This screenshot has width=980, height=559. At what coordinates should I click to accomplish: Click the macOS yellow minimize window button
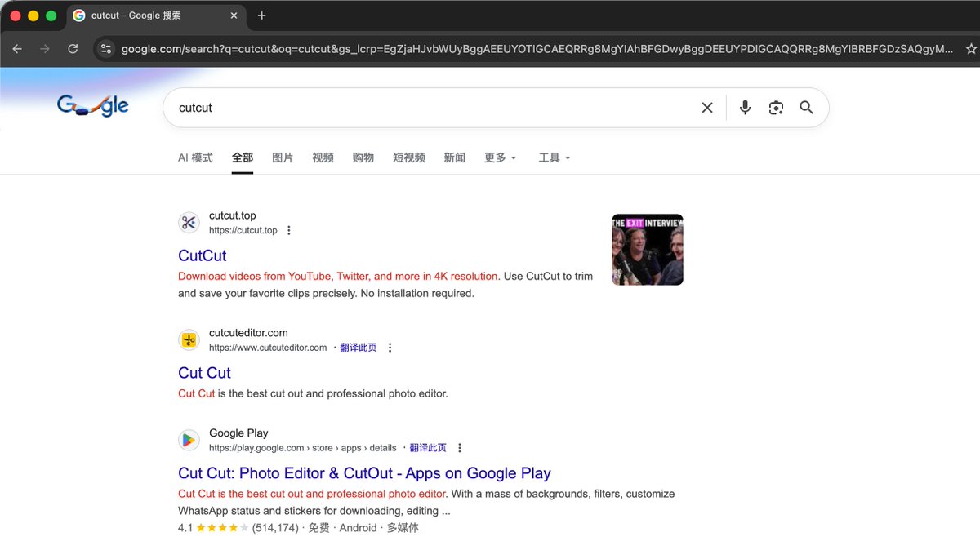pyautogui.click(x=33, y=16)
